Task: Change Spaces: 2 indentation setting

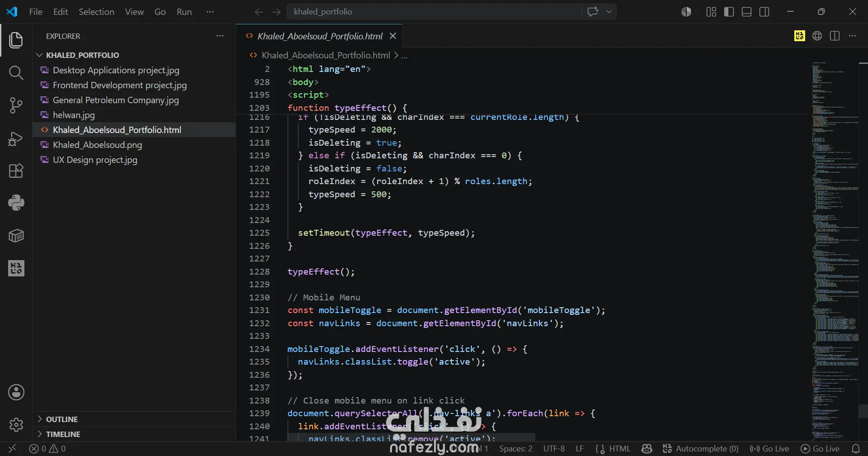Action: point(515,449)
